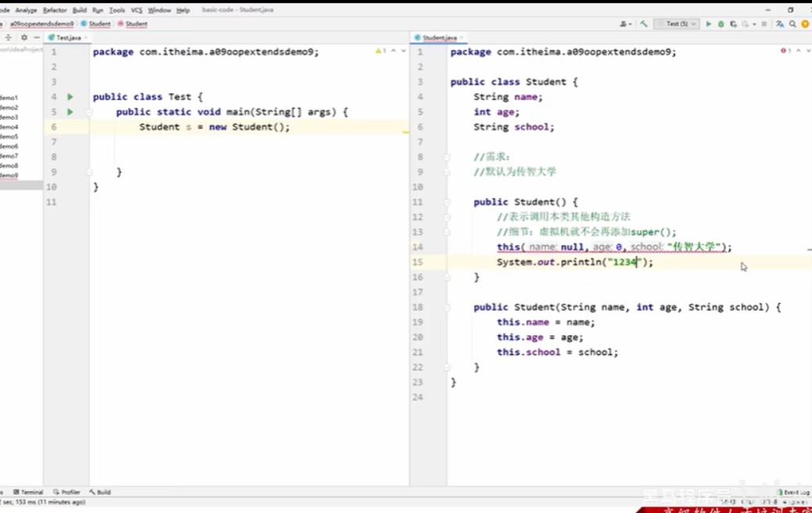Open the Test (5) run configuration dropdown
This screenshot has width=812, height=513.
[x=677, y=23]
